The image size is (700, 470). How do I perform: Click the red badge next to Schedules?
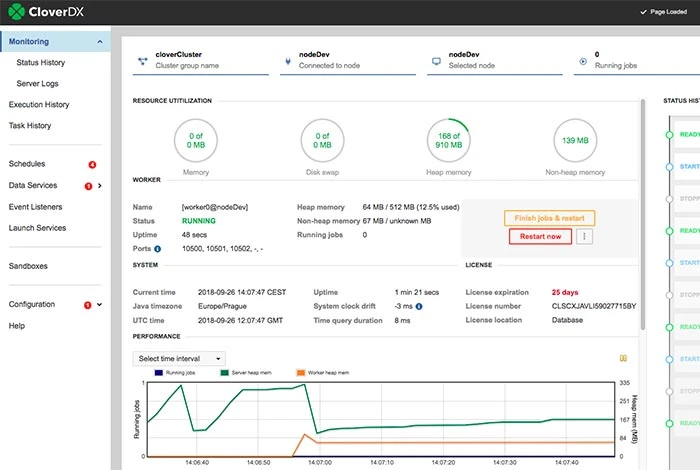(x=92, y=164)
